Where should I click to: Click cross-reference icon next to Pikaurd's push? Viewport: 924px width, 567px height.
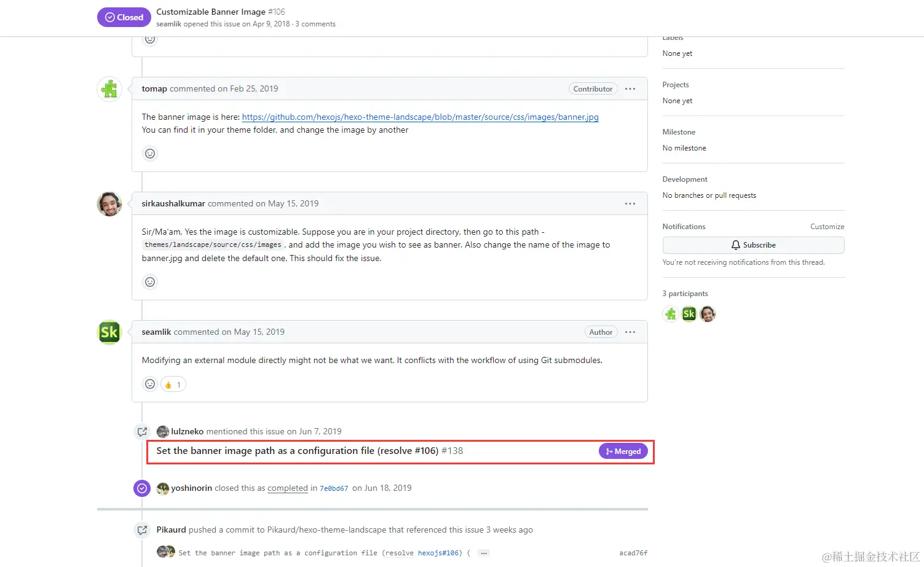142,530
